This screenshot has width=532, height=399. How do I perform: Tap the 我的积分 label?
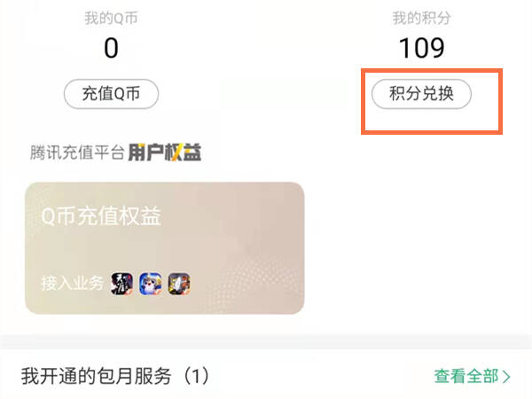pos(421,18)
